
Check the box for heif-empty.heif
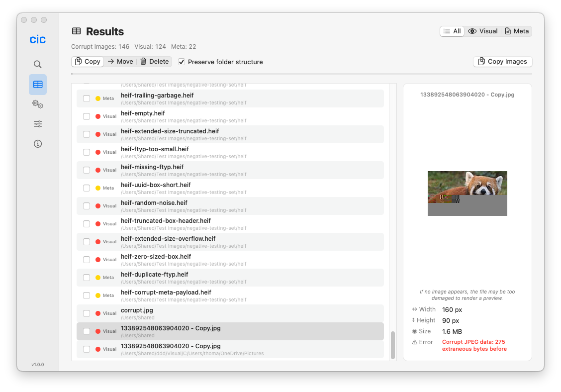pos(87,116)
